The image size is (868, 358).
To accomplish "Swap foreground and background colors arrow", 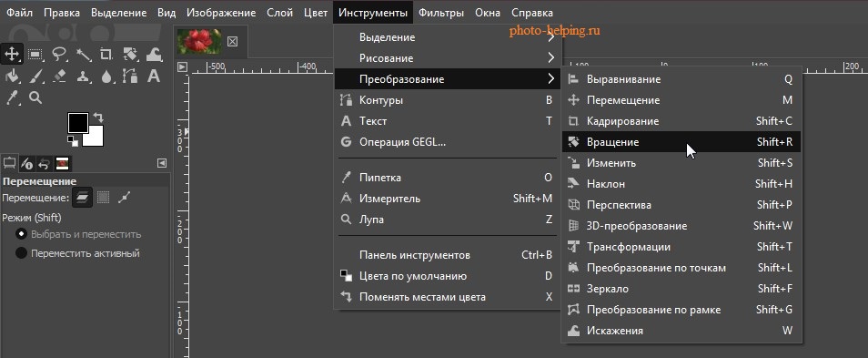I will (x=98, y=118).
